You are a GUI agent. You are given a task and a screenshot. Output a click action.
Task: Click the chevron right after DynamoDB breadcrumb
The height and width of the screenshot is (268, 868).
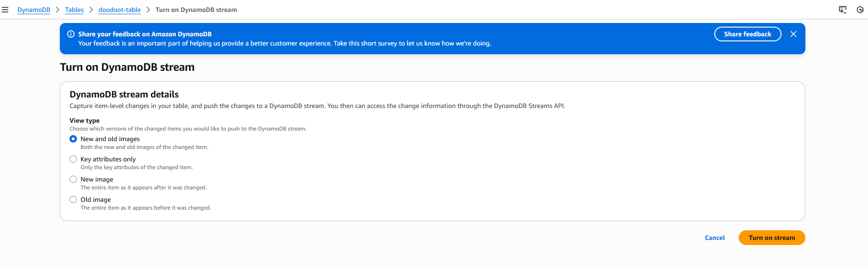tap(58, 10)
